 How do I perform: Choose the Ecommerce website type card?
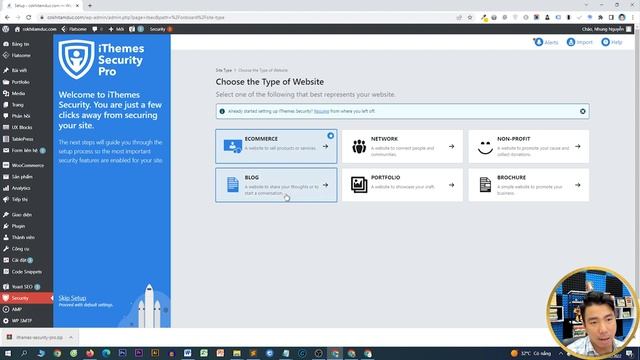pos(276,146)
